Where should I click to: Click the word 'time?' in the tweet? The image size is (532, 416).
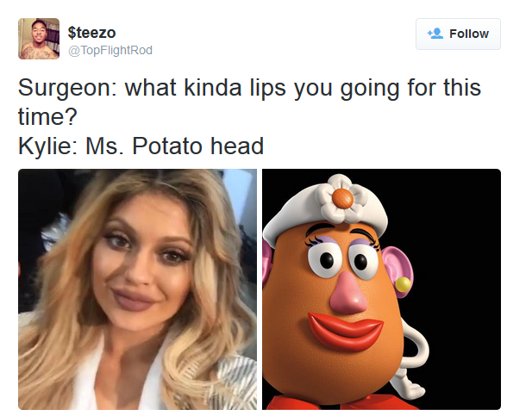point(47,116)
